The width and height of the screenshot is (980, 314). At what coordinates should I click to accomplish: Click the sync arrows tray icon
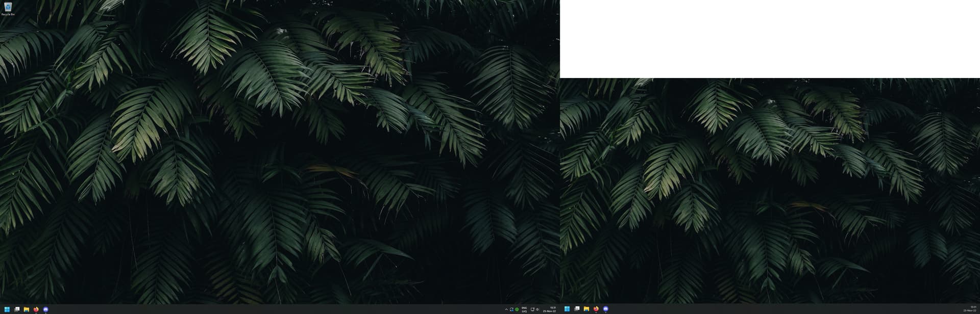click(511, 309)
